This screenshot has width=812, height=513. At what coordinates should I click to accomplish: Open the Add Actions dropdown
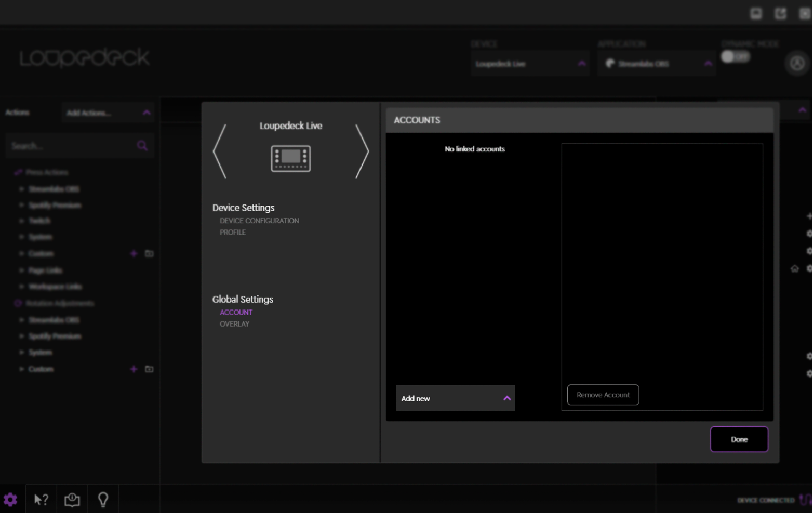pyautogui.click(x=108, y=113)
